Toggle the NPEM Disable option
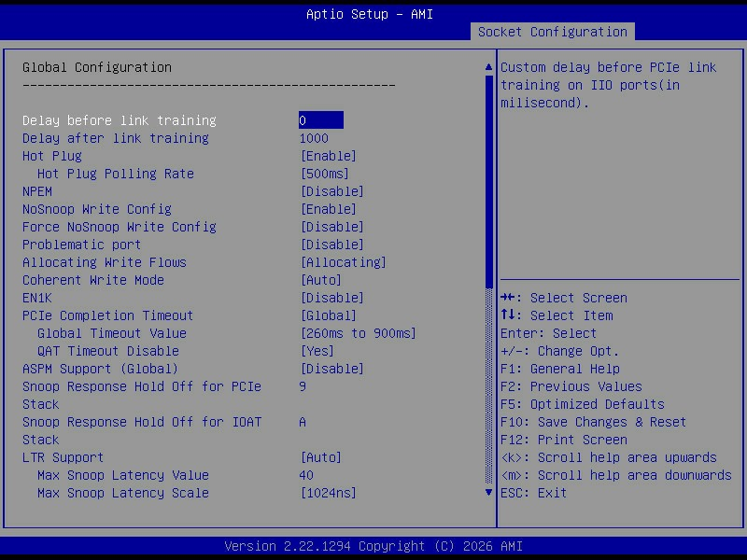This screenshot has width=747, height=560. (x=332, y=191)
